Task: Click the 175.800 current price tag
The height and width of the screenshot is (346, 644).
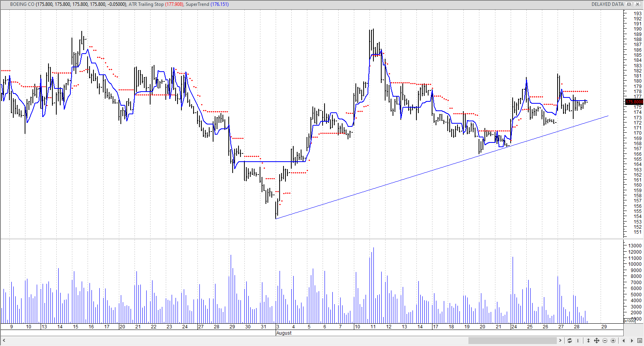Action: (634, 102)
